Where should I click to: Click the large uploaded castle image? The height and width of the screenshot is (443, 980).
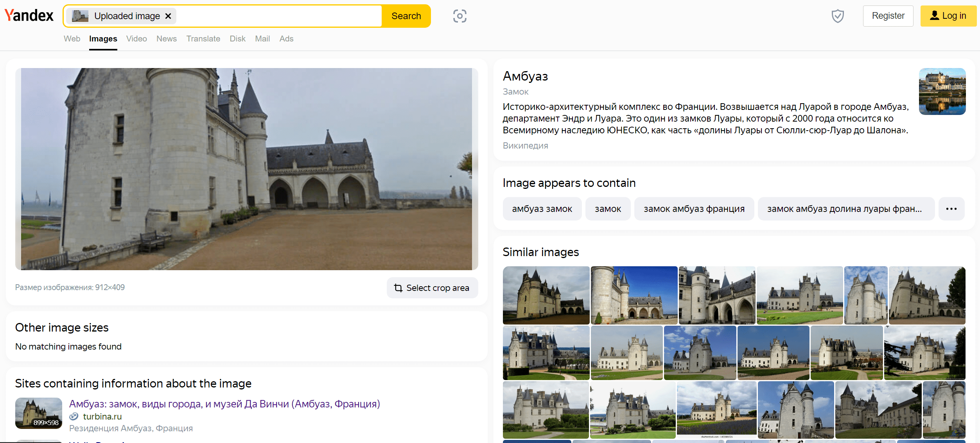(x=246, y=169)
